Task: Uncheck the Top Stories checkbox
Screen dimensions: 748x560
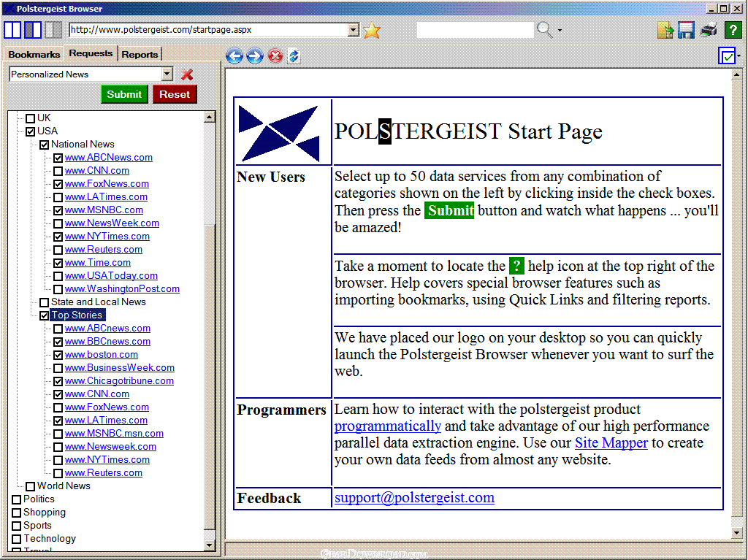Action: coord(45,315)
